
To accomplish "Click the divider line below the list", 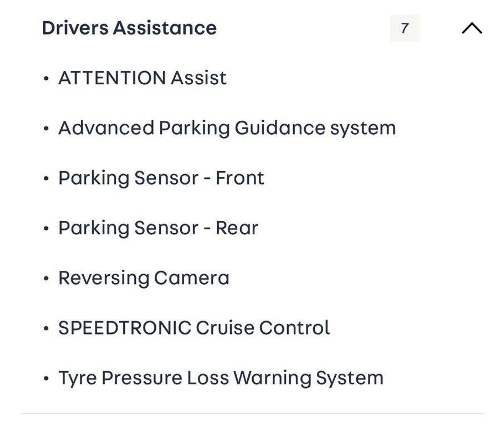I will [x=252, y=413].
